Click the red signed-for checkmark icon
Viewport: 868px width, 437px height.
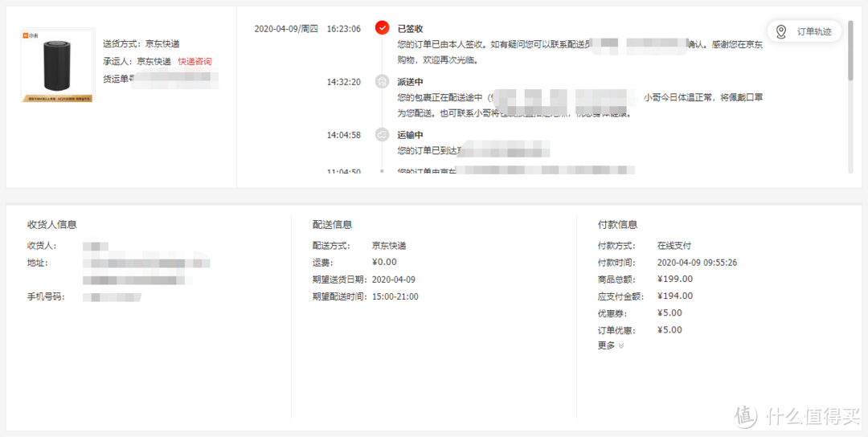[382, 27]
